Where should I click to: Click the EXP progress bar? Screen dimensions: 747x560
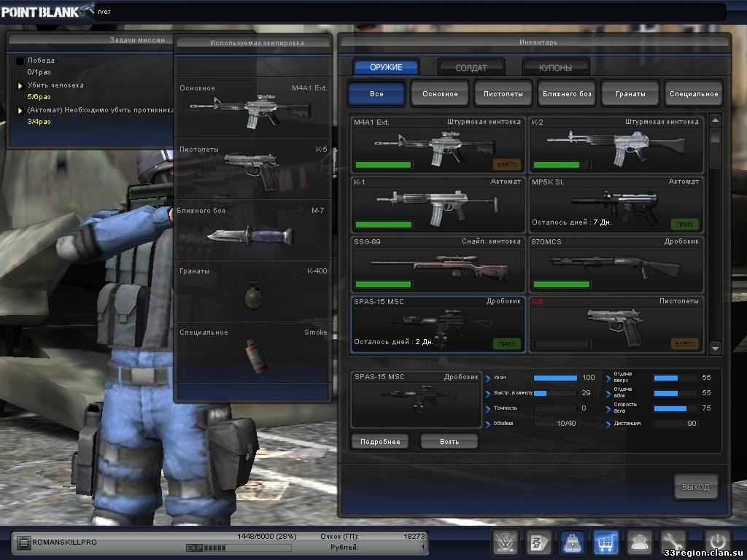point(239,548)
